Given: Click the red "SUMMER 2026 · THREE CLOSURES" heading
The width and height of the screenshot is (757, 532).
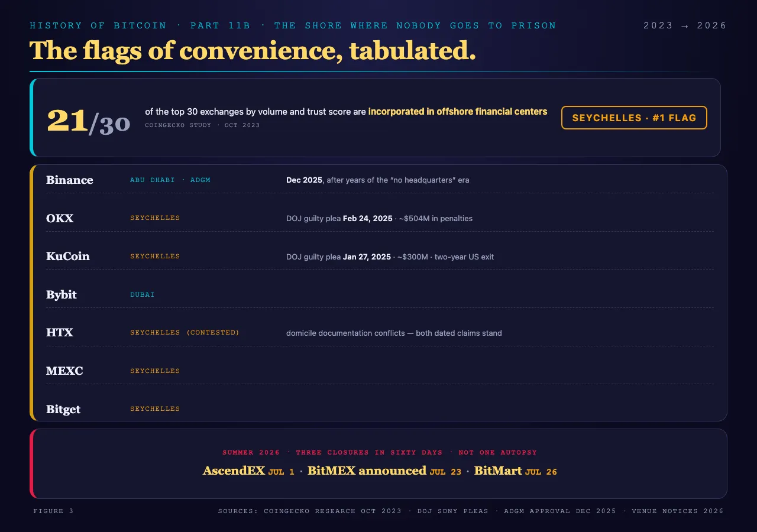Looking at the screenshot, I should click(380, 452).
